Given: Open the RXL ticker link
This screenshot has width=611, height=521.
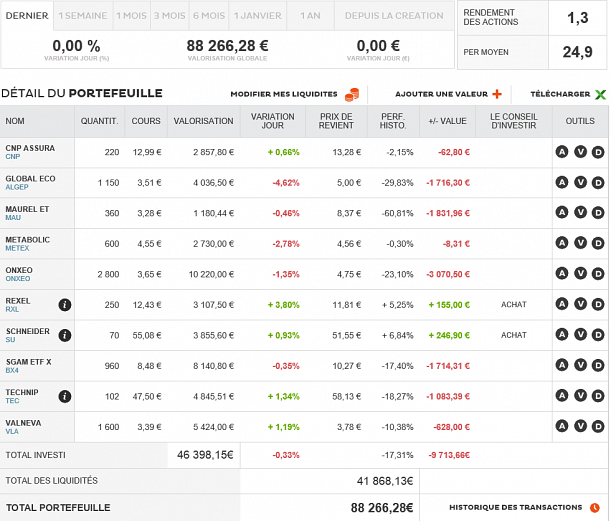Looking at the screenshot, I should click(x=12, y=309).
